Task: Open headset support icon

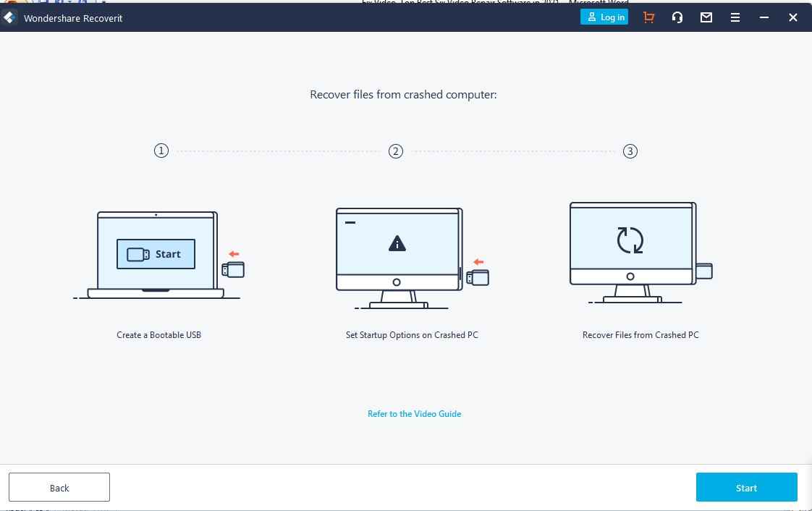Action: click(x=677, y=17)
